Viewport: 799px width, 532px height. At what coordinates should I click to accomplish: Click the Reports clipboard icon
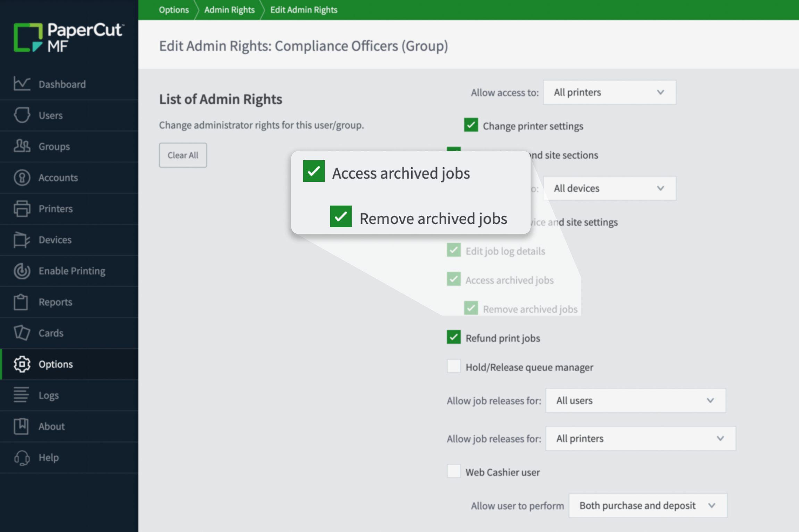(21, 302)
